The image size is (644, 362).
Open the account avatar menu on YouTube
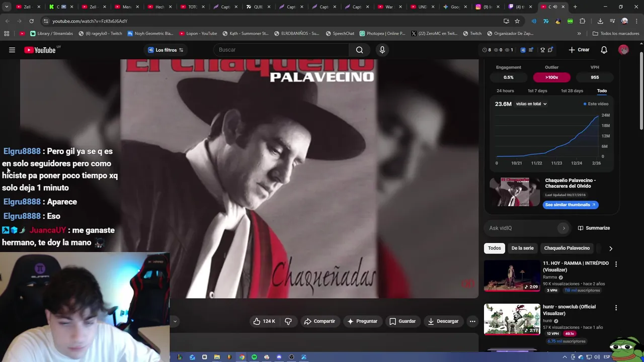623,50
